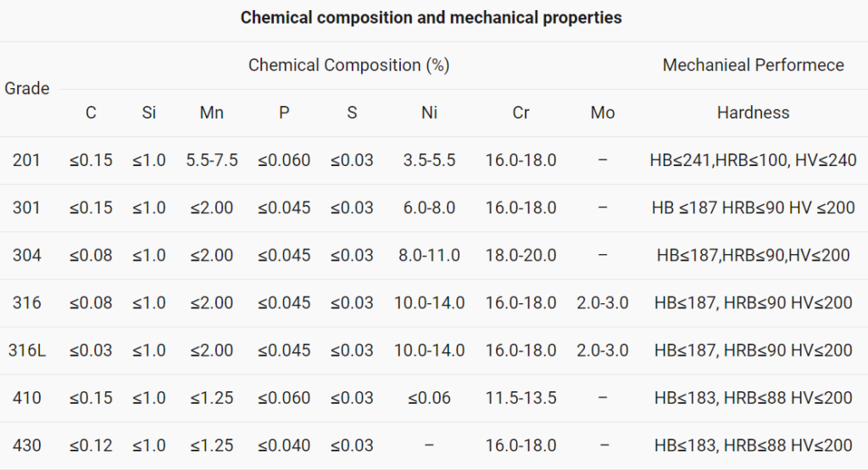Select the Ni value 8.0-11.0 cell

pos(429,255)
